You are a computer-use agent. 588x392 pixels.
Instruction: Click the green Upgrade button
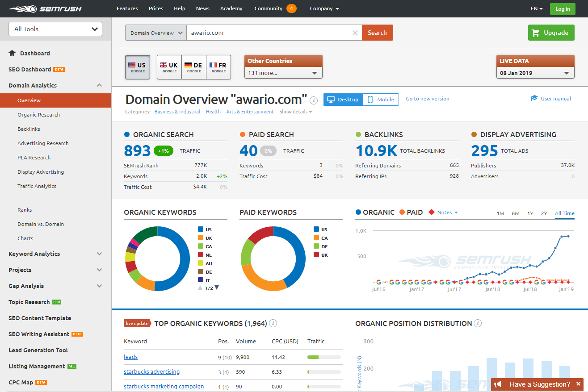coord(551,33)
